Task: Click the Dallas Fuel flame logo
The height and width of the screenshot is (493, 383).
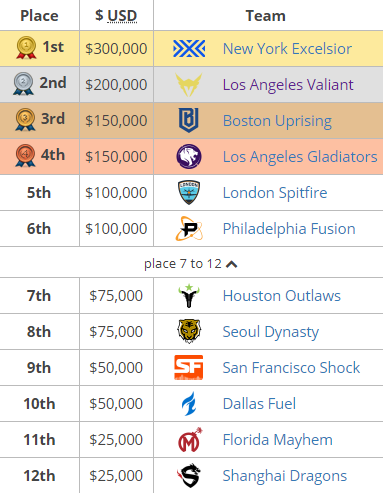Action: coord(189,404)
